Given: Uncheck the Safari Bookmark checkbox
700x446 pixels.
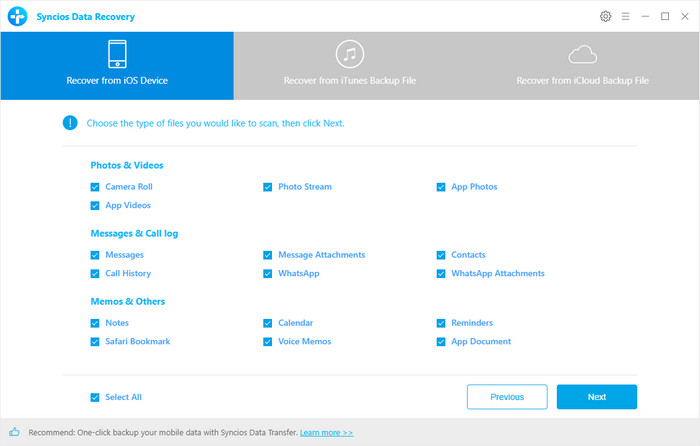Looking at the screenshot, I should pyautogui.click(x=95, y=342).
